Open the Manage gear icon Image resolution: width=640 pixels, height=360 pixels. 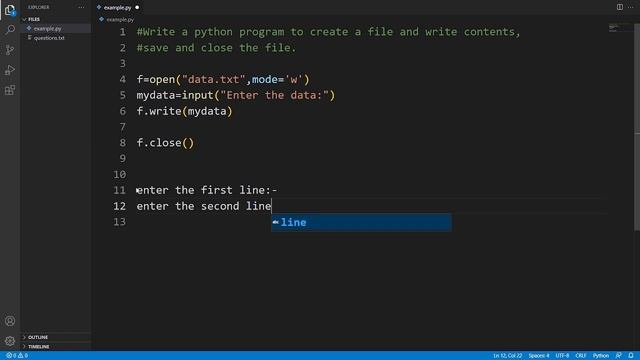tap(10, 341)
